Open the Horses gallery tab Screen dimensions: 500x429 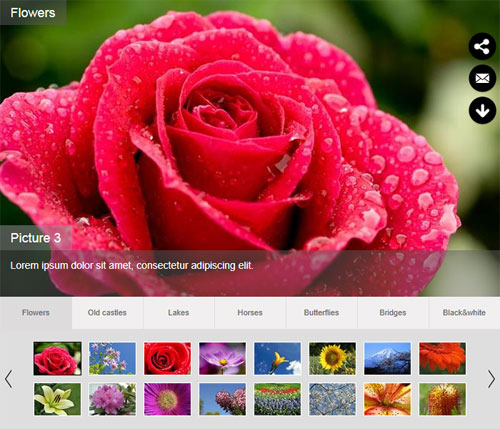250,313
